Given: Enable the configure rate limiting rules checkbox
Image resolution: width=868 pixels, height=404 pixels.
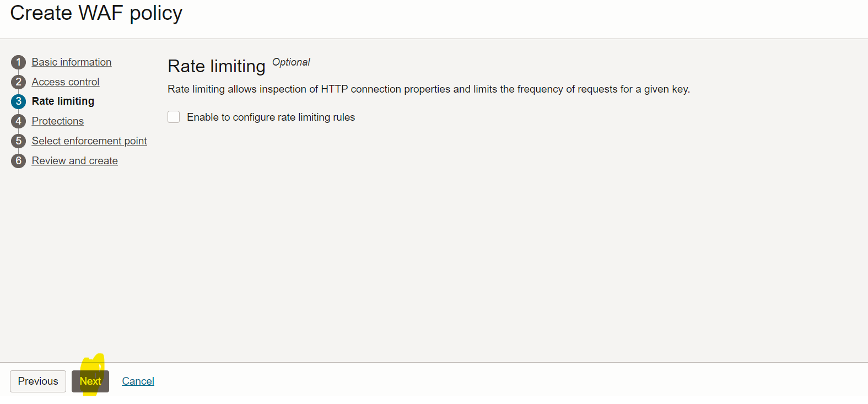Looking at the screenshot, I should point(174,117).
